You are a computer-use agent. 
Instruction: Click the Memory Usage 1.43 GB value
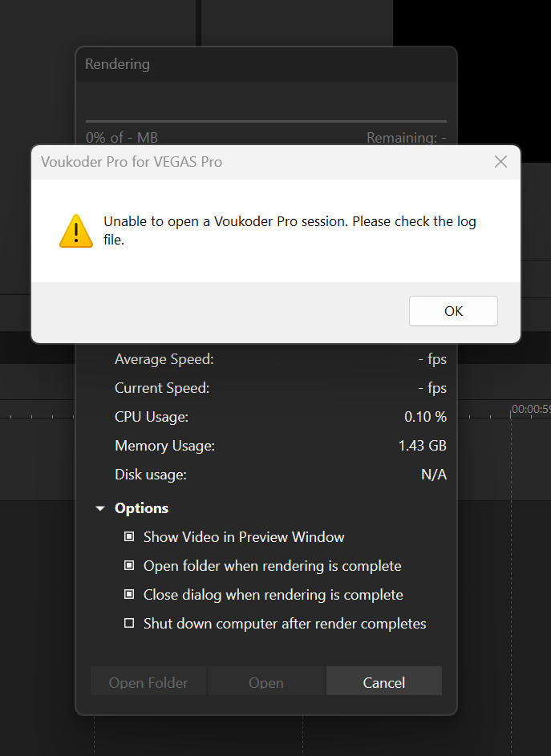click(422, 446)
